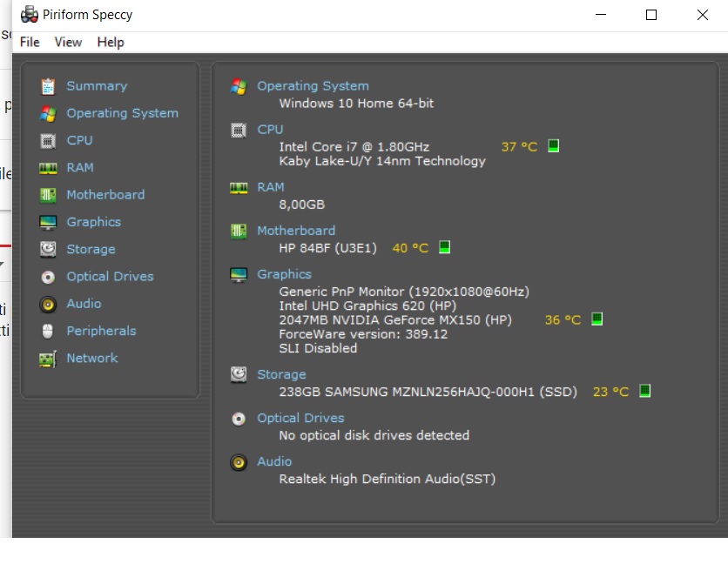Click 'No optical disk drives detected' text
The height and width of the screenshot is (564, 728).
coord(374,435)
